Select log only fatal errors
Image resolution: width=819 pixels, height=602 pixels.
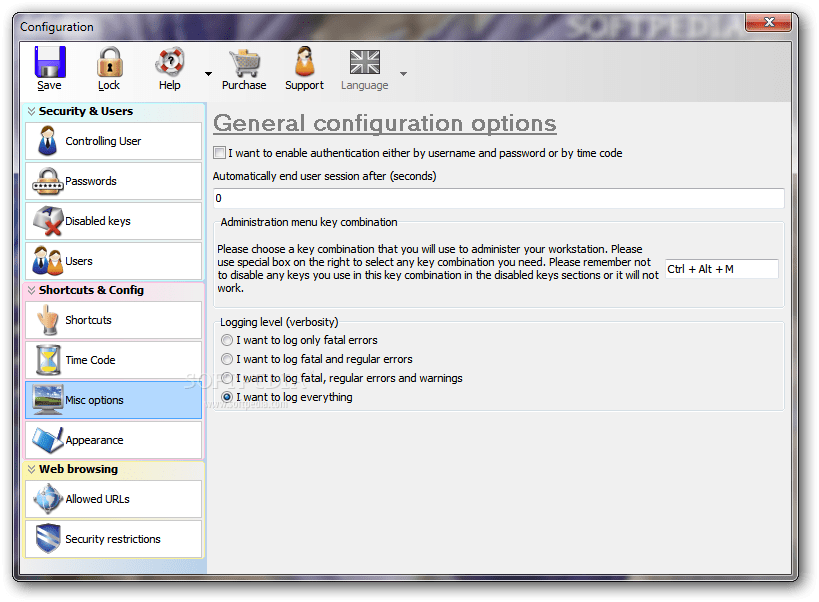coord(228,340)
